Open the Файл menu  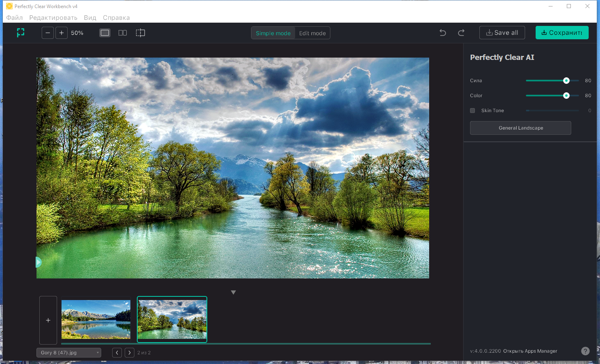(15, 18)
